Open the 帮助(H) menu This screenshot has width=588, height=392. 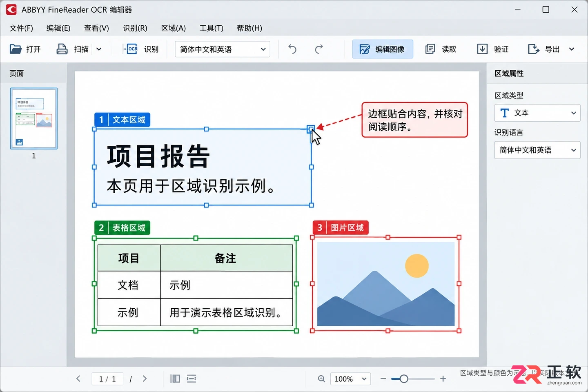[x=249, y=28]
